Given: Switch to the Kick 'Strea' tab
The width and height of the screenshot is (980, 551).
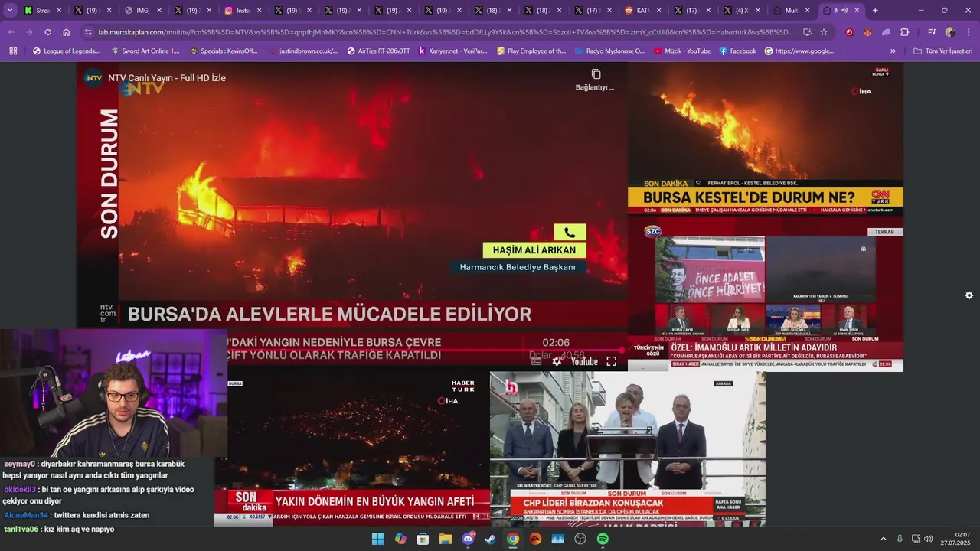Looking at the screenshot, I should tap(42, 11).
